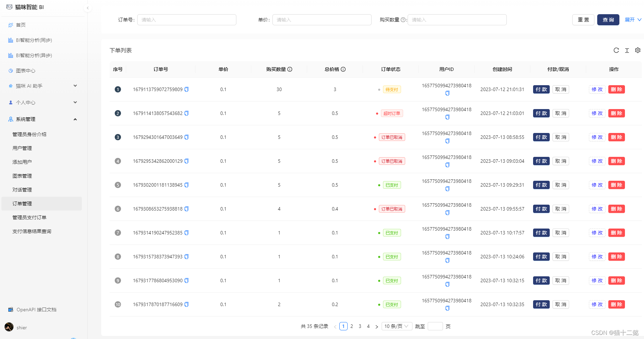This screenshot has height=339, width=644.
Task: Expand more filters with 展开
Action: pos(633,20)
